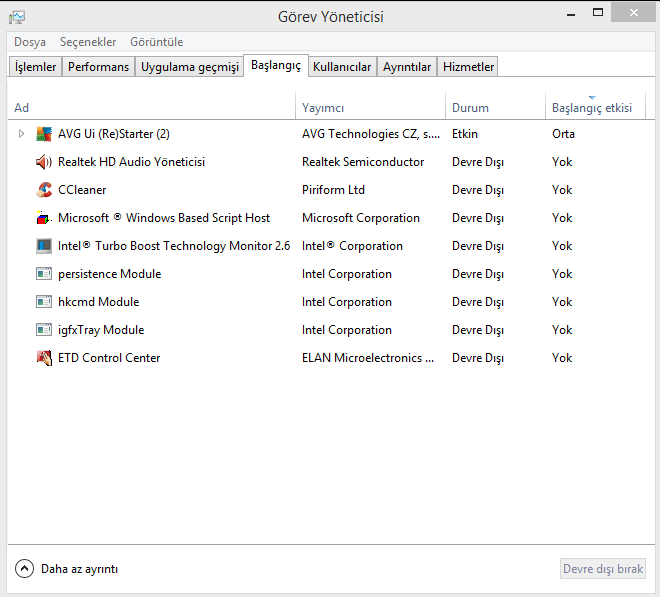Switch to the Hizmetler tab
The image size is (660, 597).
tap(468, 67)
